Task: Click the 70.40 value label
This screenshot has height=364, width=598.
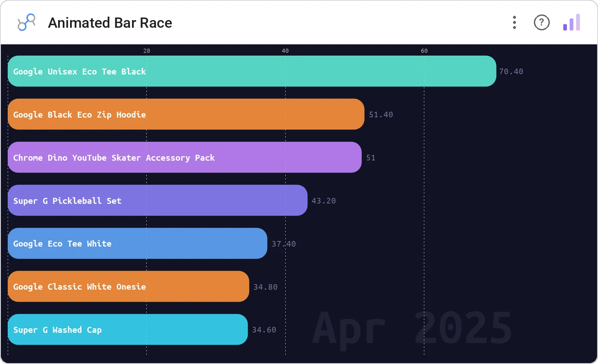Action: (x=511, y=72)
